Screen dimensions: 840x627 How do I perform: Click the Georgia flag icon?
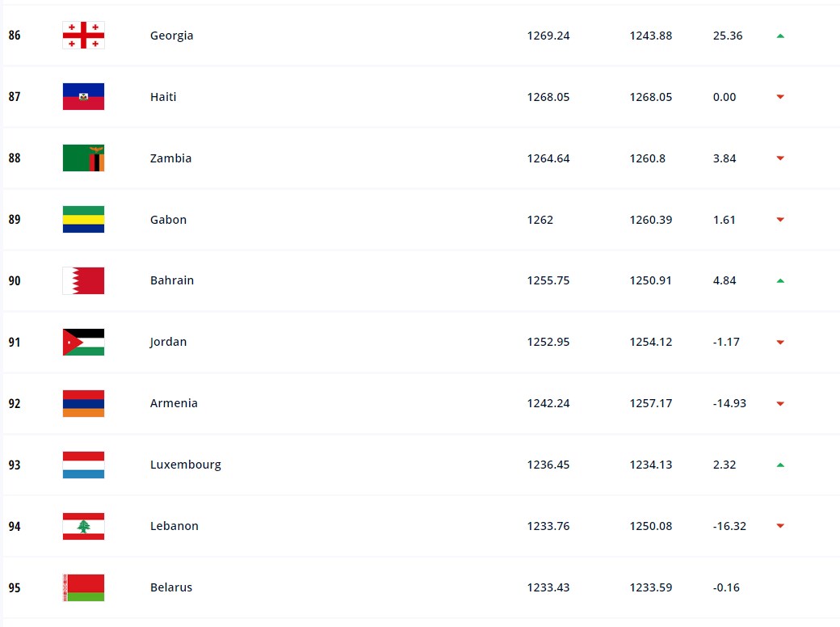click(83, 36)
